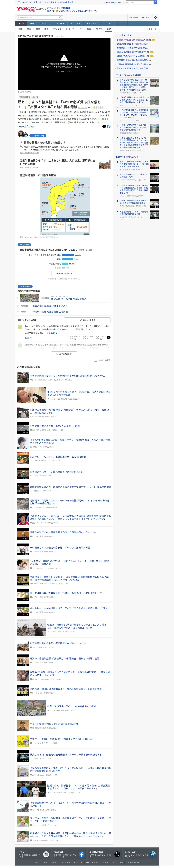Screen dimensions: 174x868
Task: Share the article on Facebook
Action: pyautogui.click(x=109, y=126)
